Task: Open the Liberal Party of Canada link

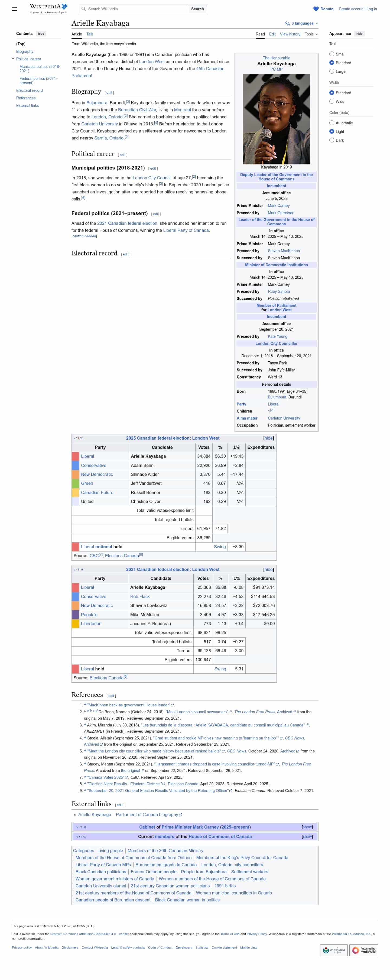Action: [186, 231]
